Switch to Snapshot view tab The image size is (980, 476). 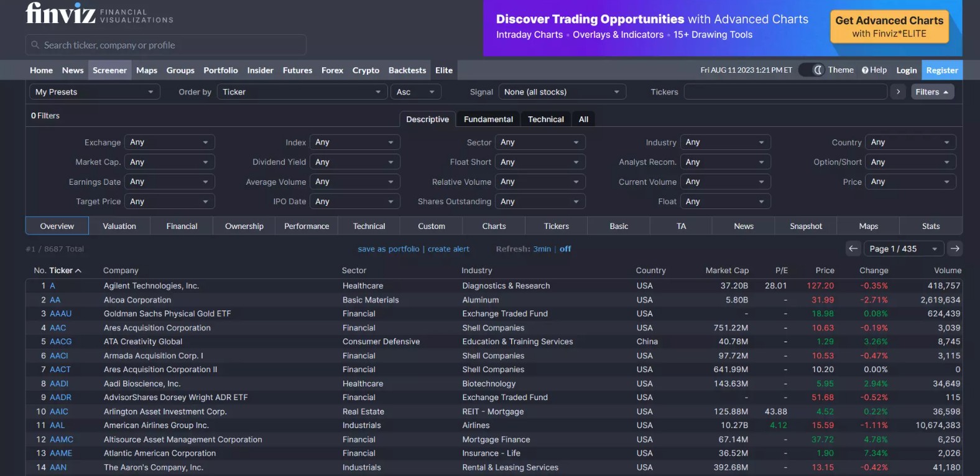point(806,226)
